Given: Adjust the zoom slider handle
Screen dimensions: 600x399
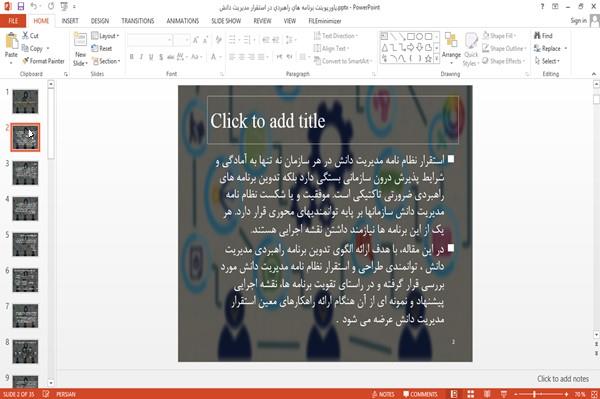Looking at the screenshot, I should pyautogui.click(x=534, y=394).
